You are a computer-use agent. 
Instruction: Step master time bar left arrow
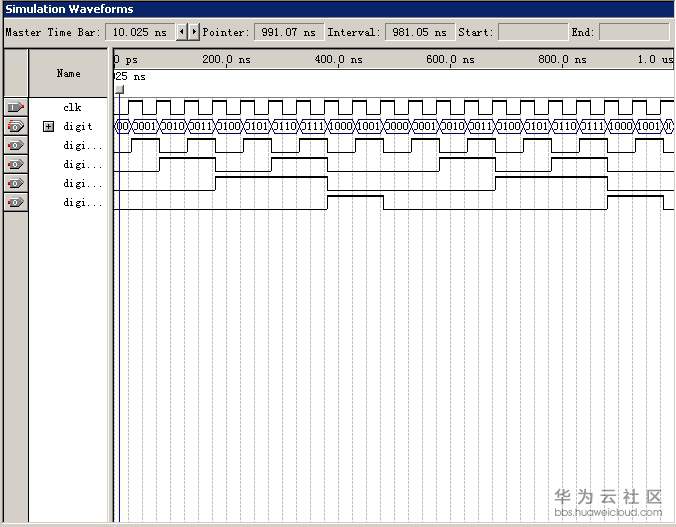tap(182, 32)
